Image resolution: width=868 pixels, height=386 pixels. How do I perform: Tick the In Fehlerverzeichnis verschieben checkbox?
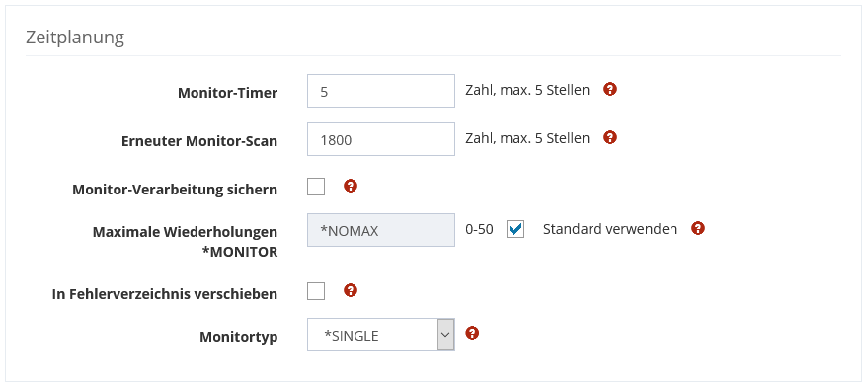coord(316,291)
